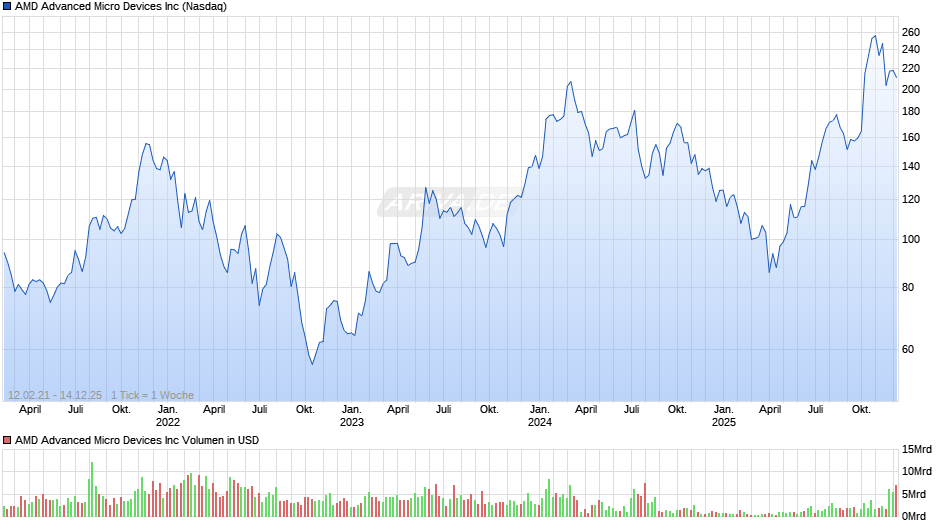940x526 pixels.
Task: Click the 'AMD Advanced Micro Devices Inc Volumen in USD' label
Action: pyautogui.click(x=137, y=440)
